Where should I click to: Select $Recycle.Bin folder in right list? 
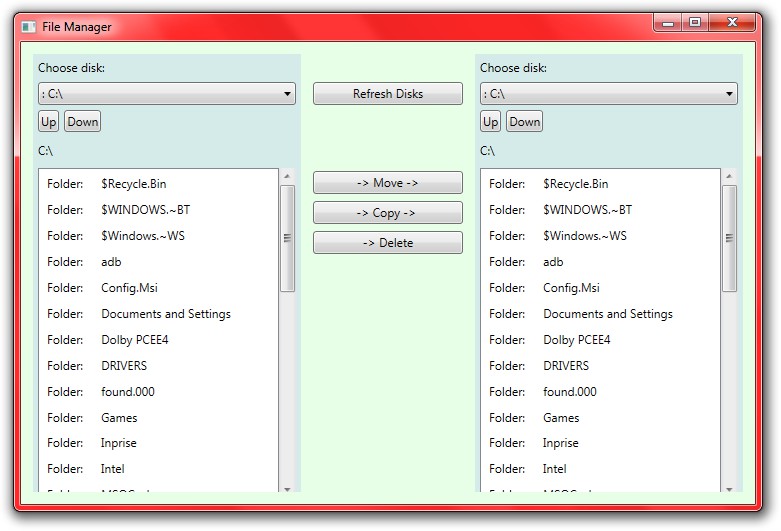[x=600, y=184]
